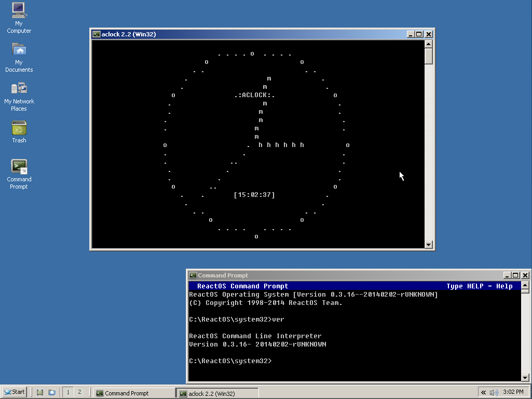Click the 'ReactOS Command Prompt' header text

(x=242, y=286)
